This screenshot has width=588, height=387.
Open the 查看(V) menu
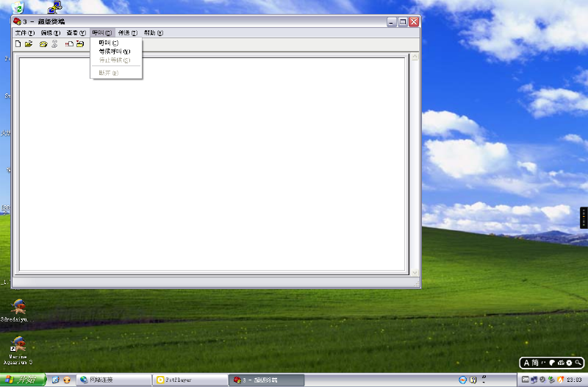pyautogui.click(x=76, y=33)
